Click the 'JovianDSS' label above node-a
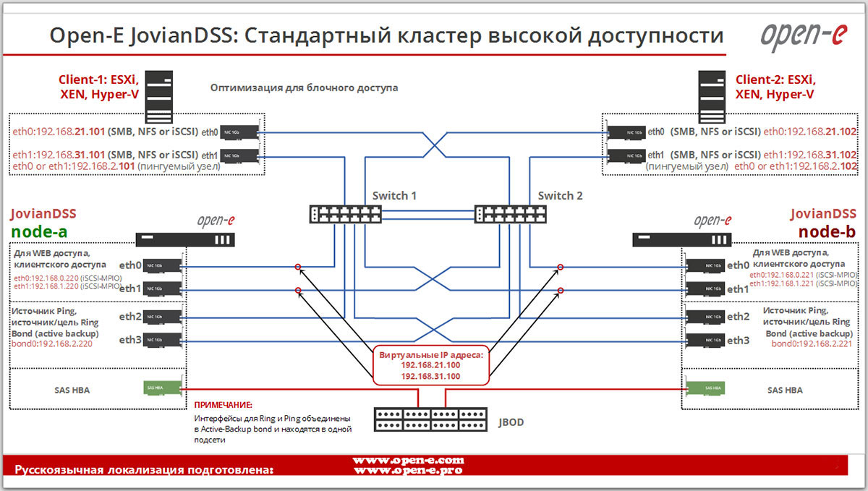This screenshot has width=868, height=491. (x=43, y=215)
